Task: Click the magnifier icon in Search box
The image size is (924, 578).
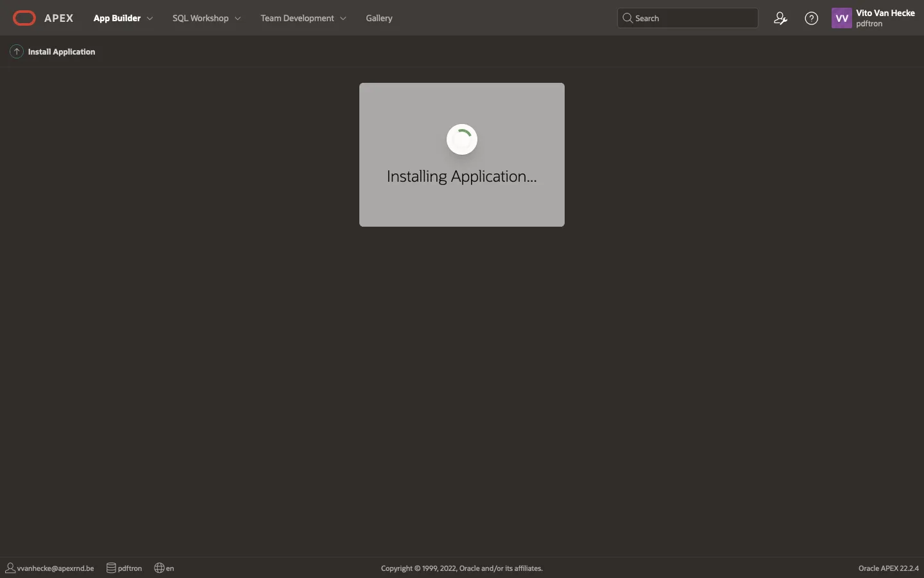Action: click(x=628, y=18)
